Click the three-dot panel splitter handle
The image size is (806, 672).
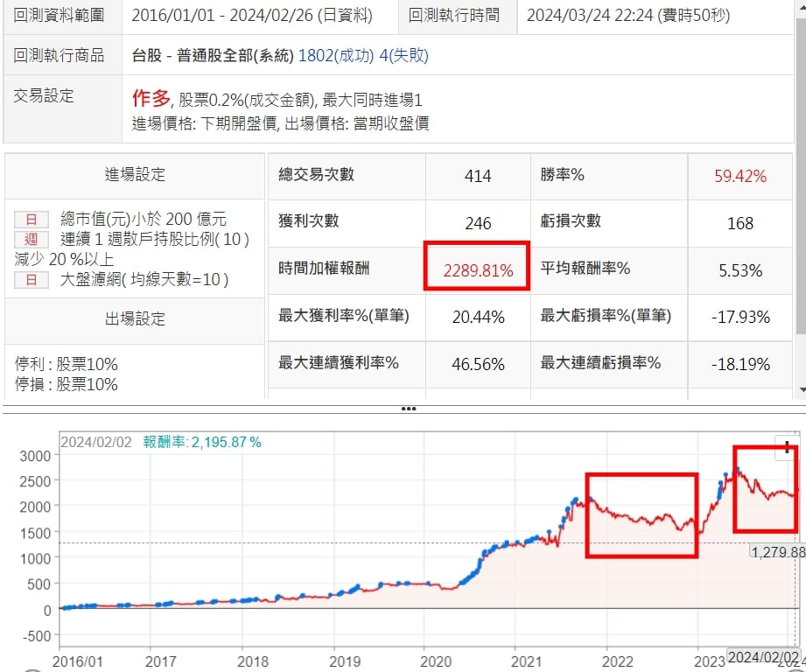tap(408, 409)
